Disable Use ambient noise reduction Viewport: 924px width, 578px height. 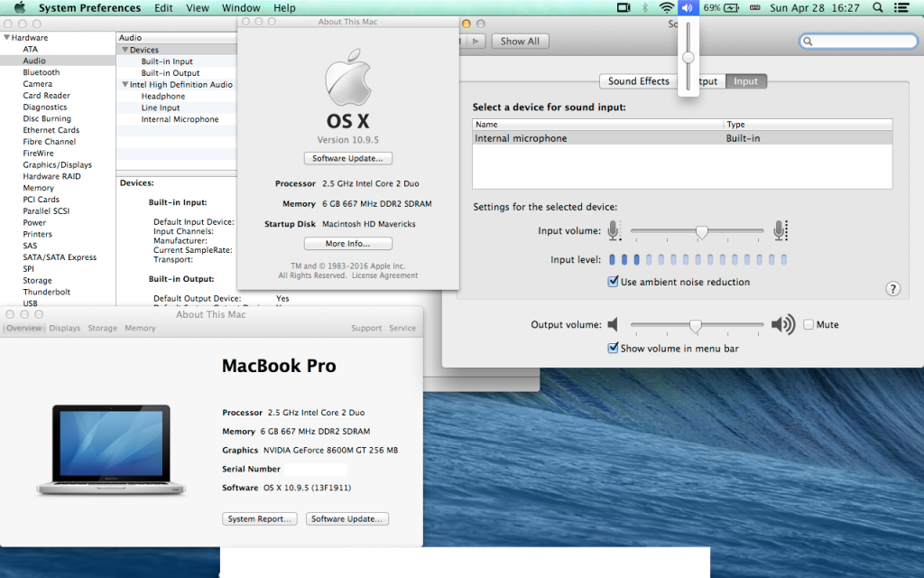pyautogui.click(x=613, y=281)
